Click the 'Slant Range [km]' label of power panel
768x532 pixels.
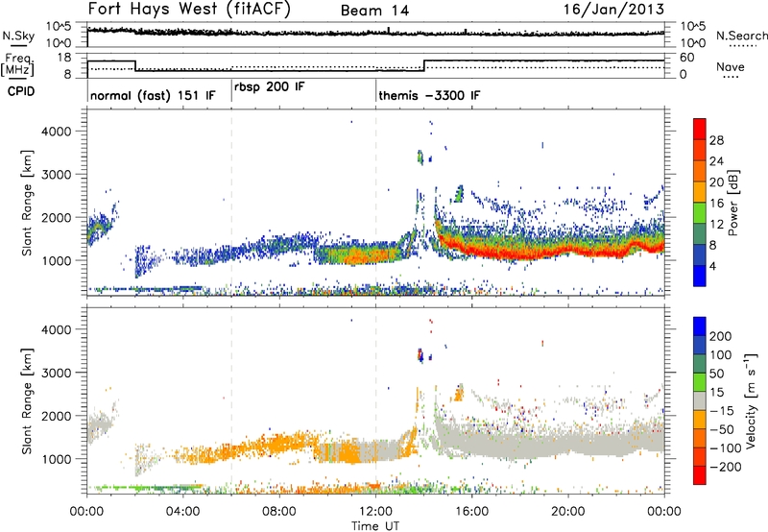[x=27, y=203]
